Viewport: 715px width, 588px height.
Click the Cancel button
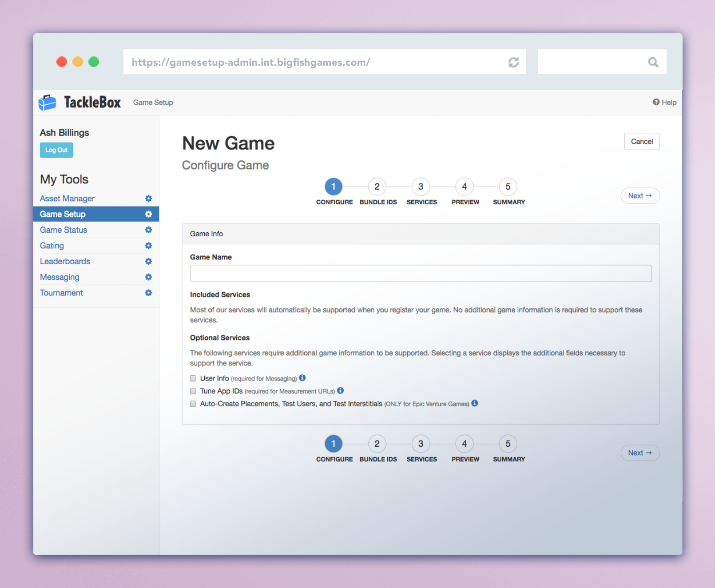[x=642, y=142]
